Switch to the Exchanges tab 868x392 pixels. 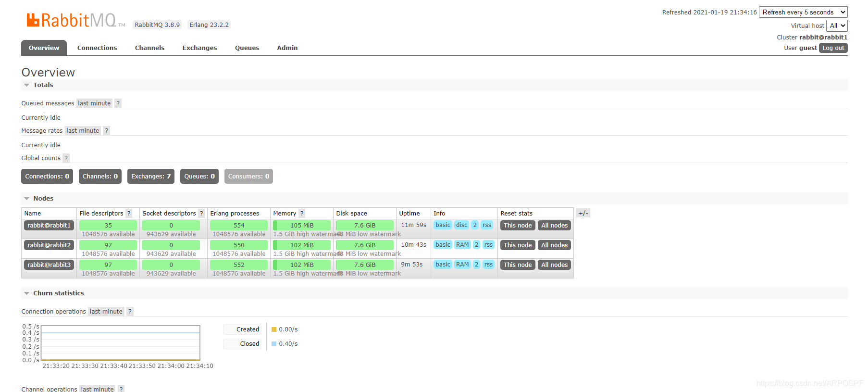tap(199, 48)
